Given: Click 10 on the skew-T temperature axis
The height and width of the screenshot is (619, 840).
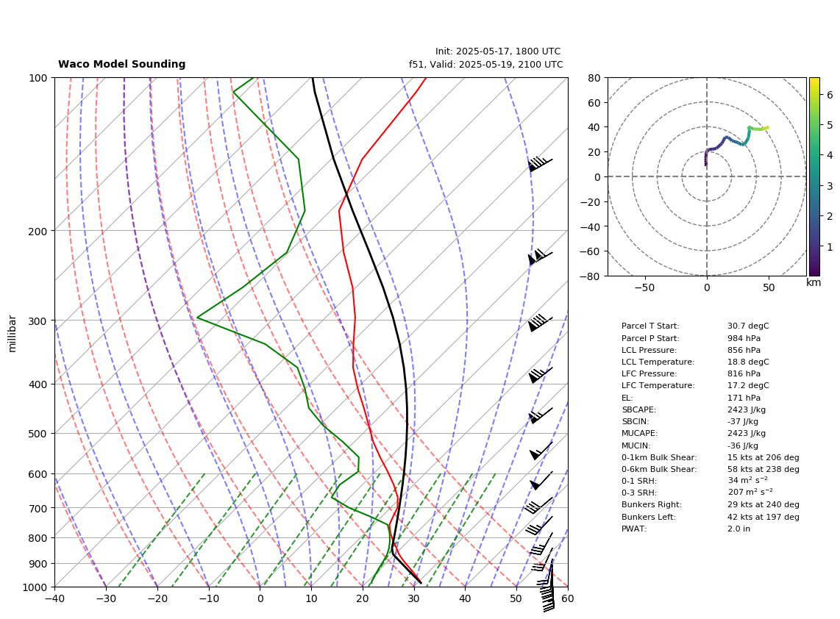Looking at the screenshot, I should (311, 598).
